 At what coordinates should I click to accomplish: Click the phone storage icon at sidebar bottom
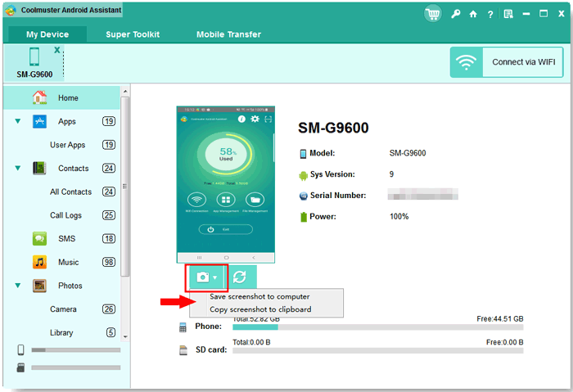20,349
